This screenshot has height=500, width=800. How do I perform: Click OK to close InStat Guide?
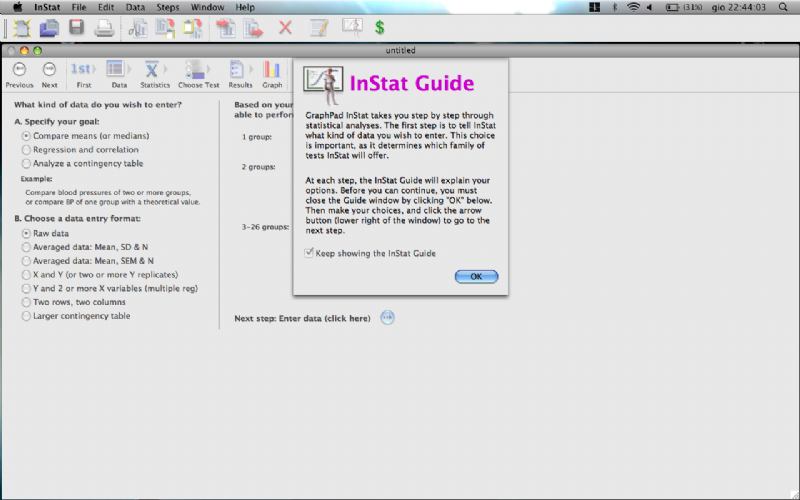tap(476, 277)
